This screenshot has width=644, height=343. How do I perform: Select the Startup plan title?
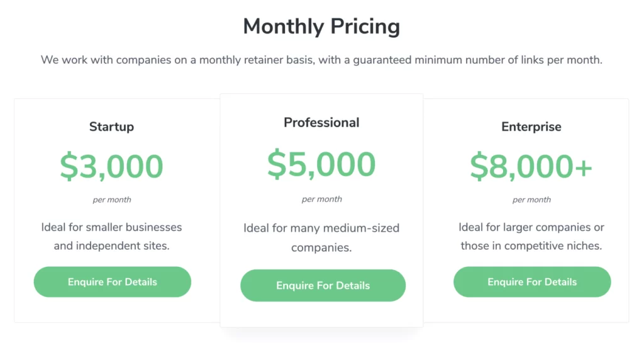(x=111, y=127)
